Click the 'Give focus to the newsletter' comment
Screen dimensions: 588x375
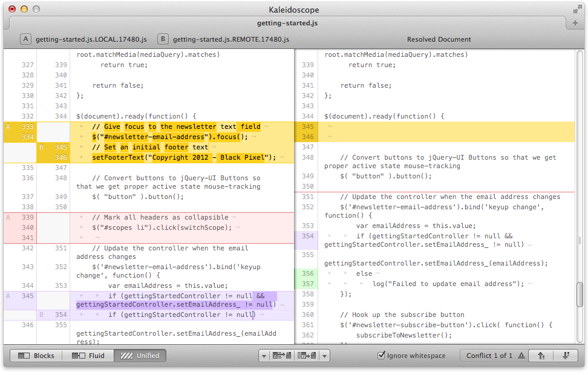176,126
